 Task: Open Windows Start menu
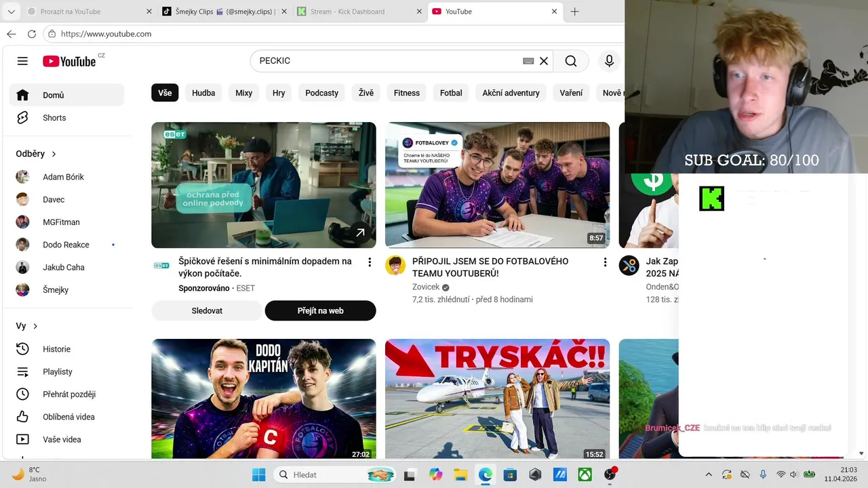pos(259,474)
